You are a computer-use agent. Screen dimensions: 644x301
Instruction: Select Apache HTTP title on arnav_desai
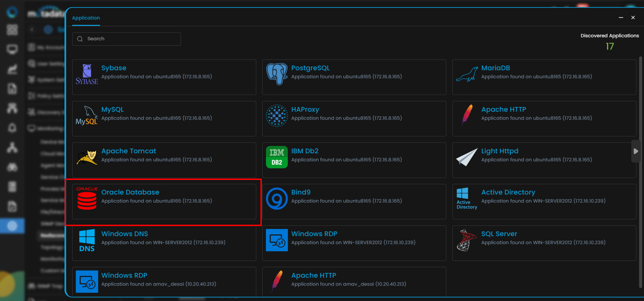pyautogui.click(x=314, y=275)
